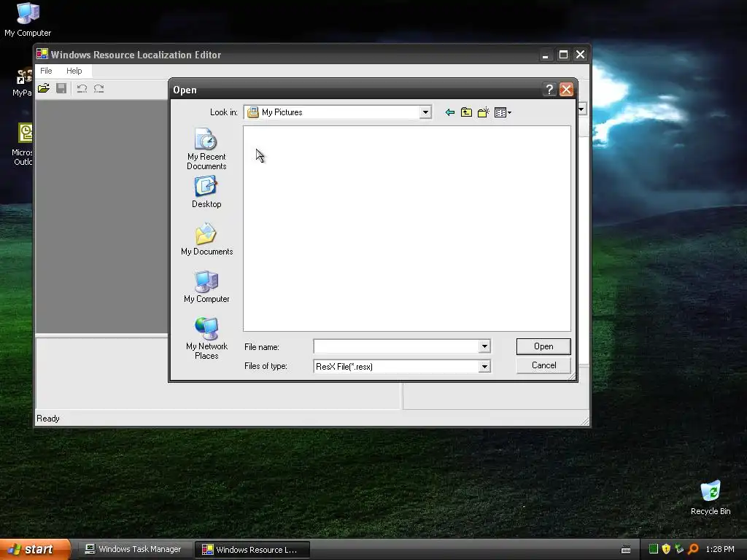Click the 1:28 PM clock

pos(720,549)
